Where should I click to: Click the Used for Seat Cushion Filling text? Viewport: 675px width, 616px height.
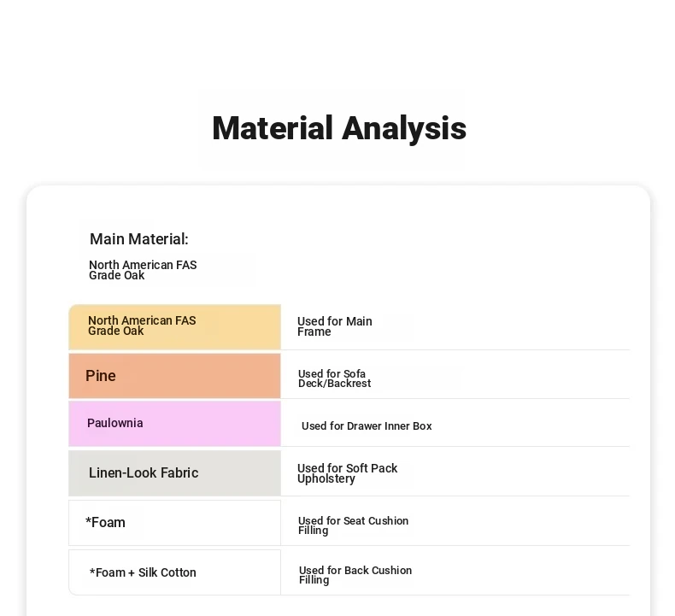click(353, 525)
